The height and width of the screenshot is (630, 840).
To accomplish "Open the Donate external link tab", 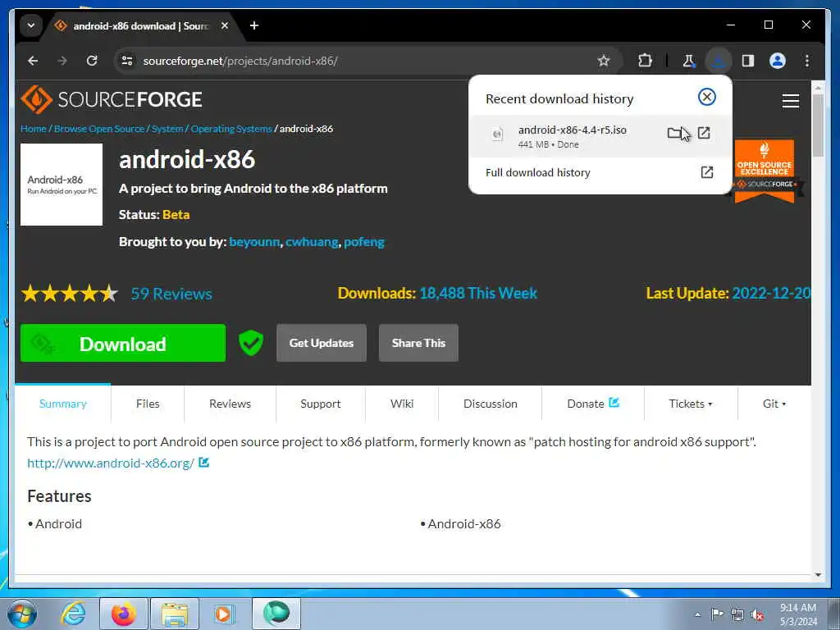I will click(x=592, y=404).
